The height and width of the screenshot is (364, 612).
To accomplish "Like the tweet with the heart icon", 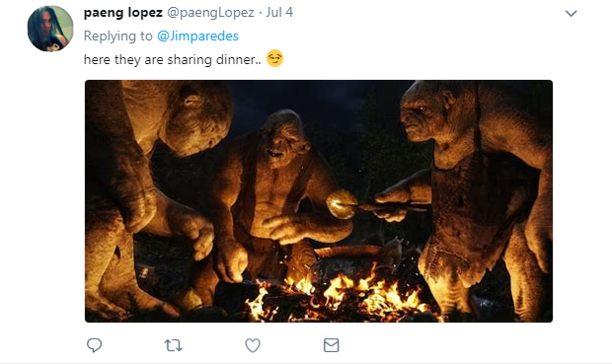I will [x=253, y=345].
